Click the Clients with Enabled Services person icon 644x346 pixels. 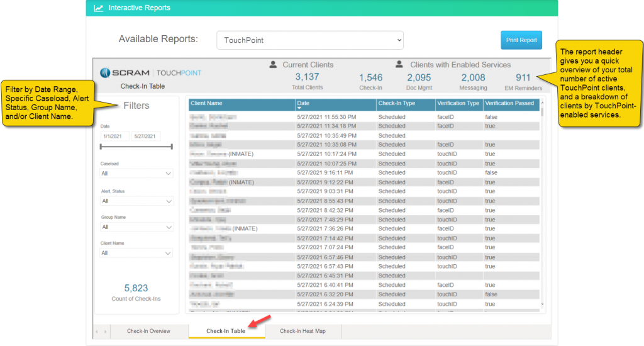pos(399,64)
